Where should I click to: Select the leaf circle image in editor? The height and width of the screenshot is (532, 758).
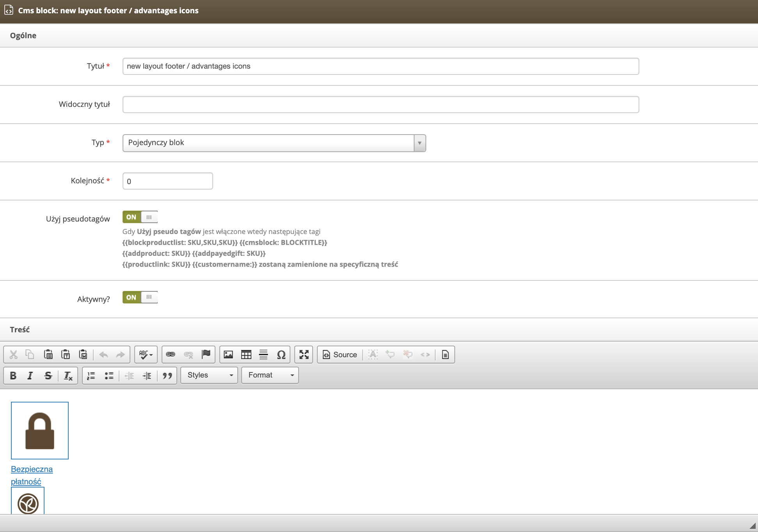point(28,501)
